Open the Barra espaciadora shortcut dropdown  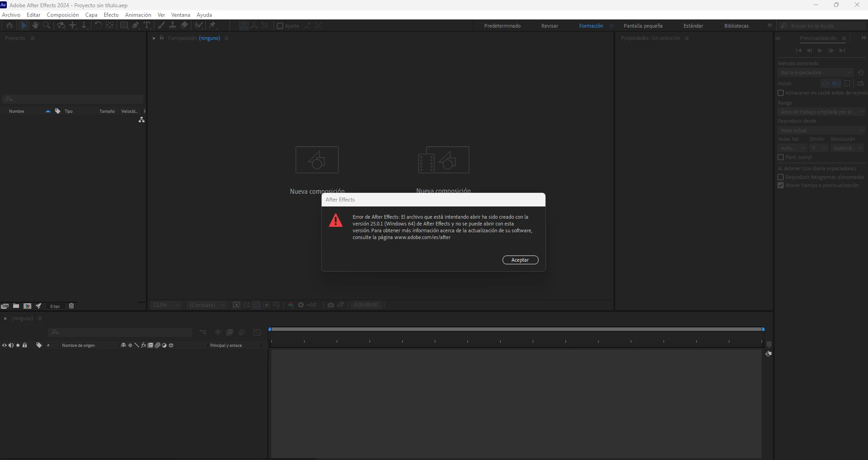coord(815,72)
